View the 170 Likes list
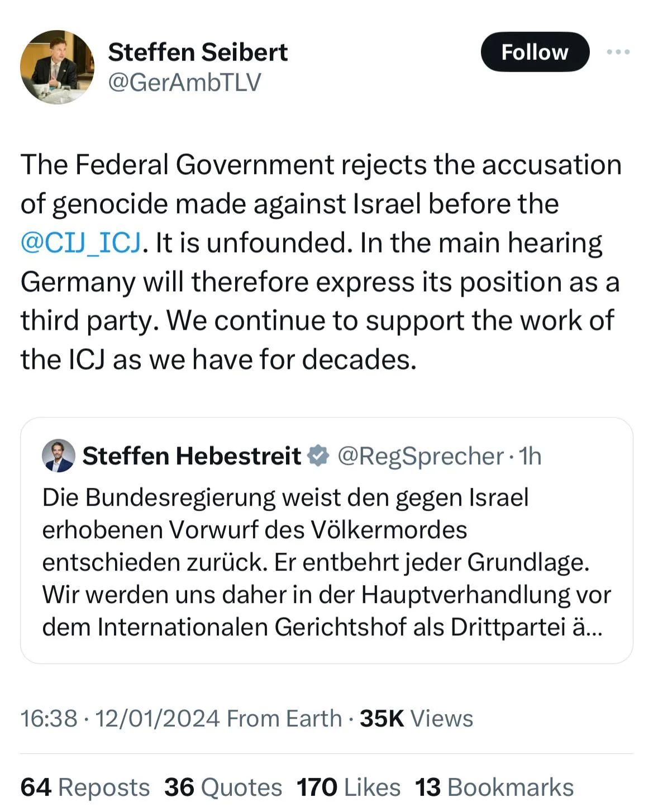653x812 pixels. click(349, 787)
